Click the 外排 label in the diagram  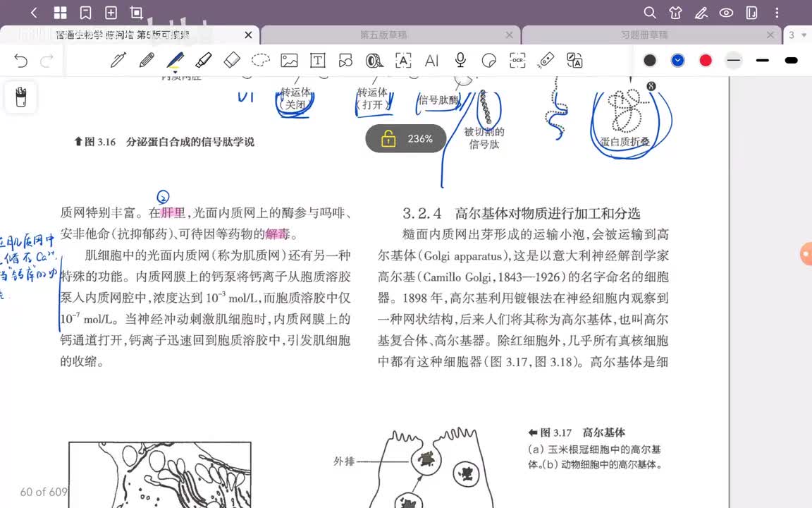344,461
